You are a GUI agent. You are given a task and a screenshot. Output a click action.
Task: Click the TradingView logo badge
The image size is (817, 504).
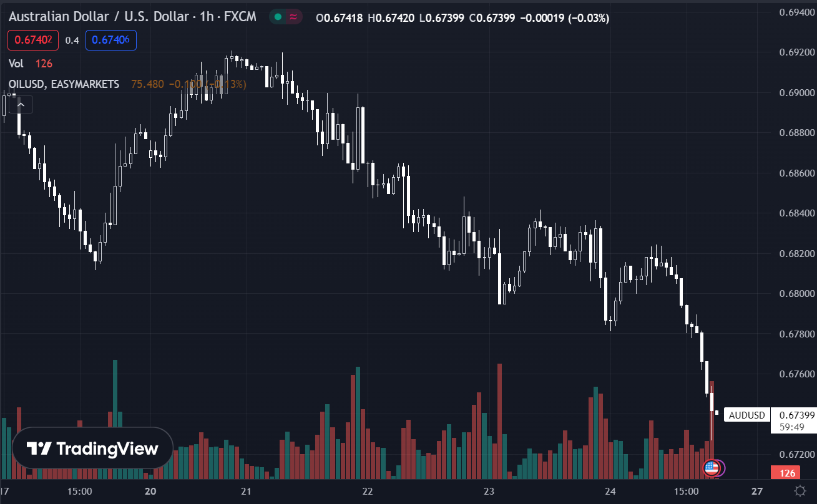(92, 448)
